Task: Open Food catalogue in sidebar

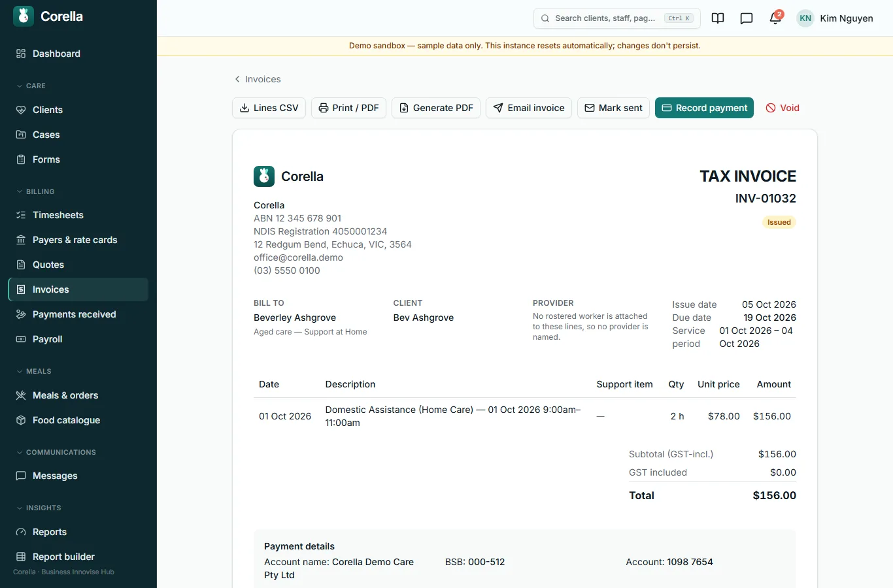Action: 78,420
